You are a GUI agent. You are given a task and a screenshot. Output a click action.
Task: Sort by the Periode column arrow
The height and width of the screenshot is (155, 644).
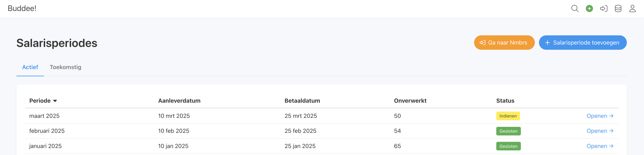(x=55, y=101)
